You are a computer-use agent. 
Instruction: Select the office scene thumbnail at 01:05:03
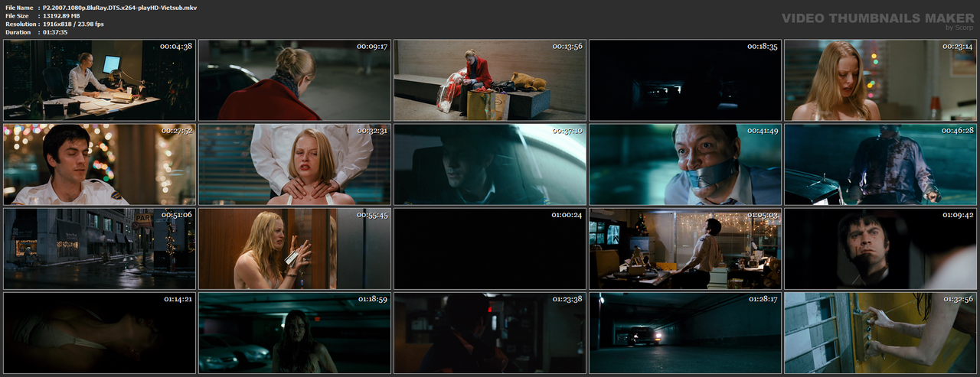click(x=685, y=249)
